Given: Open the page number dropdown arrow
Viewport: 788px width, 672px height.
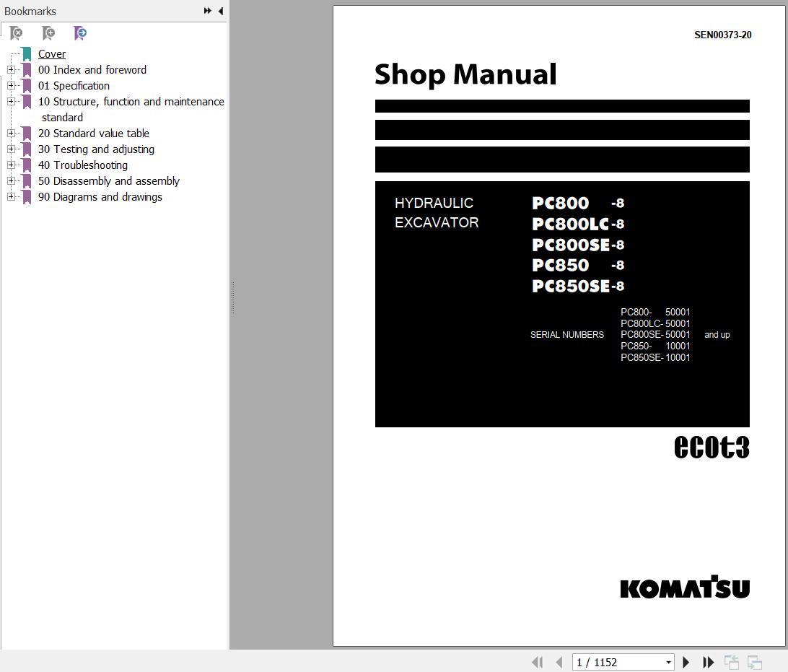Looking at the screenshot, I should coord(668,663).
